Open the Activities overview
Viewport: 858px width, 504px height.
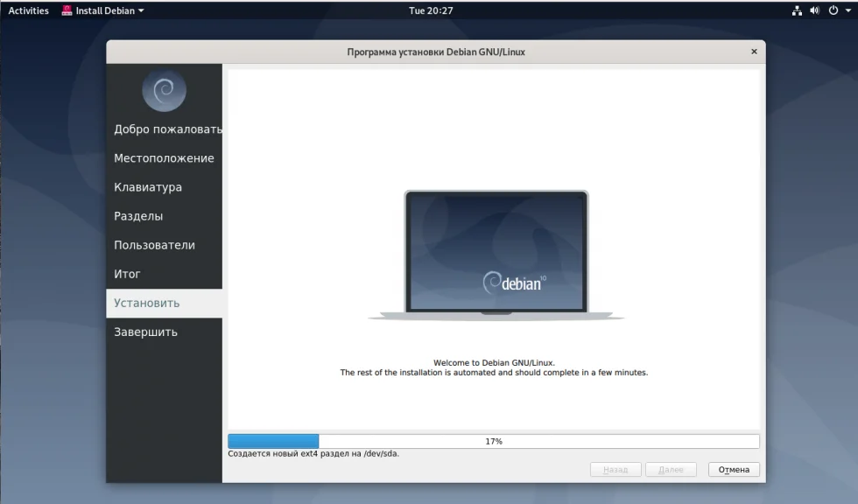[x=28, y=10]
